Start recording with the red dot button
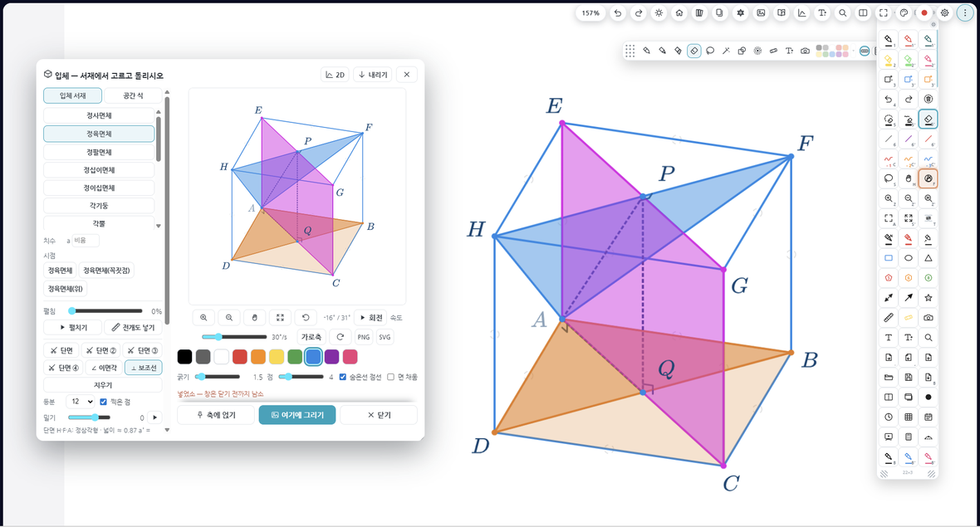This screenshot has height=527, width=980. (924, 13)
